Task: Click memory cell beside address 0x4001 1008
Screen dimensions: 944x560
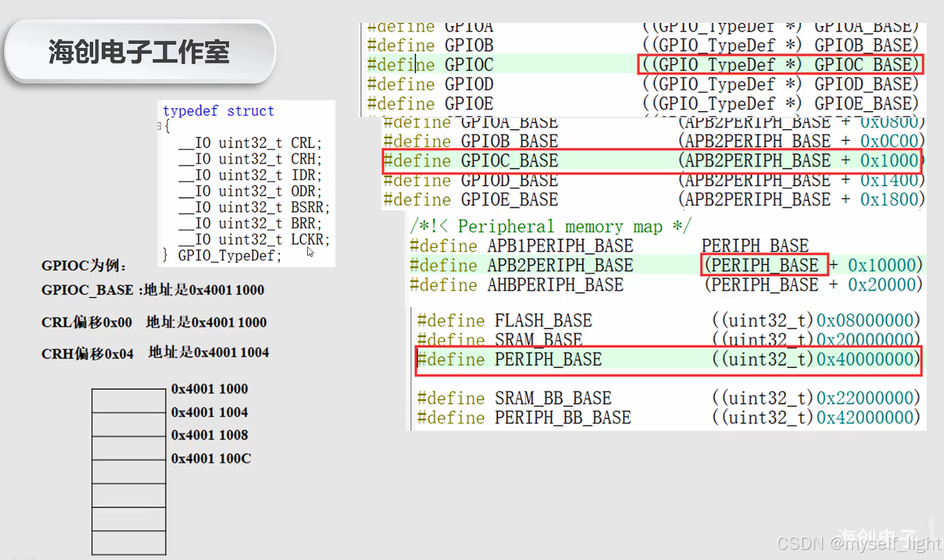Action: tap(129, 448)
